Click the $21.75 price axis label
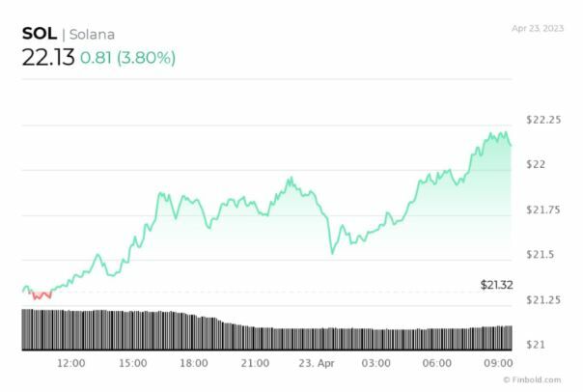Viewport: 583px width, 392px height. click(x=544, y=210)
